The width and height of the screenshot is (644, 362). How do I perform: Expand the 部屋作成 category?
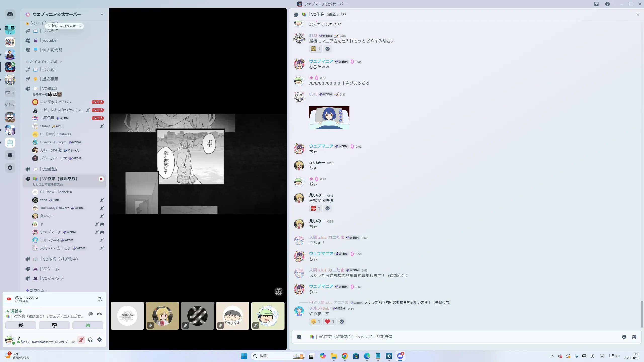coord(37,290)
